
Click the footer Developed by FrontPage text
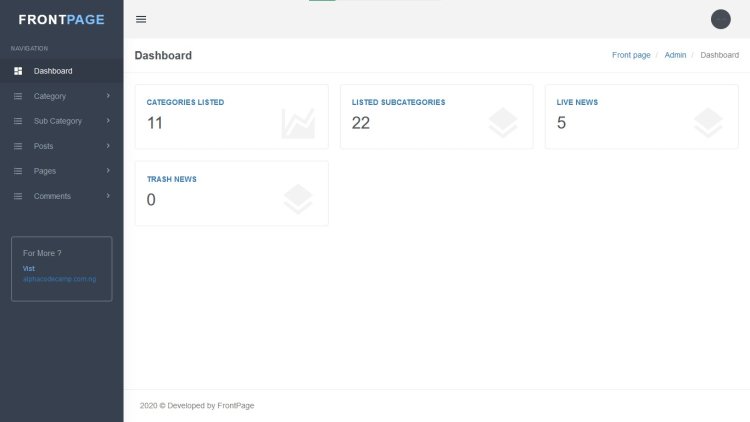197,406
